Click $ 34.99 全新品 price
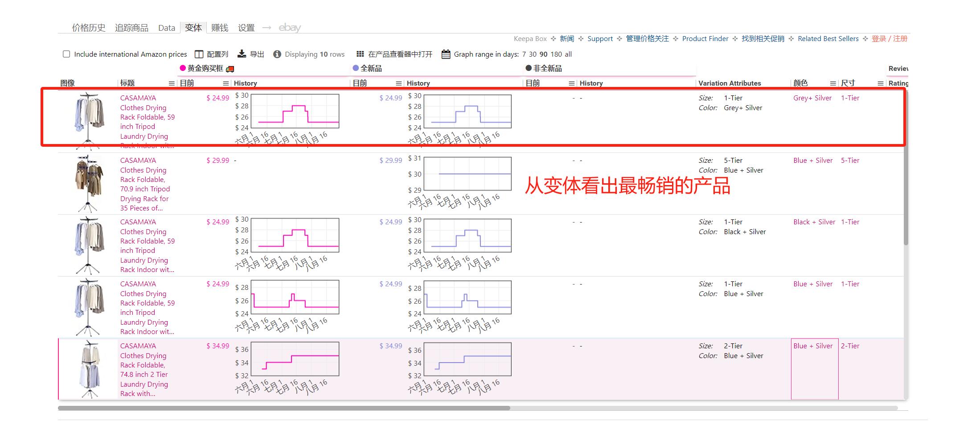Viewport: 980px width, 425px height. click(x=390, y=346)
